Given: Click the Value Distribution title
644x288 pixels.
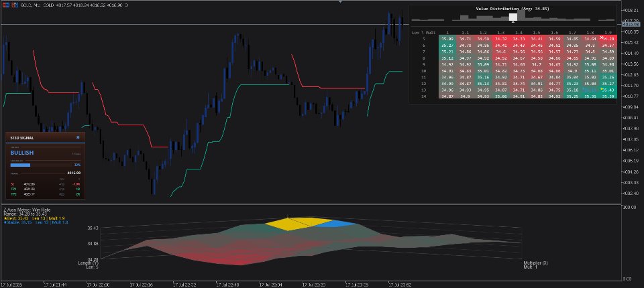Looking at the screenshot, I should 513,8.
